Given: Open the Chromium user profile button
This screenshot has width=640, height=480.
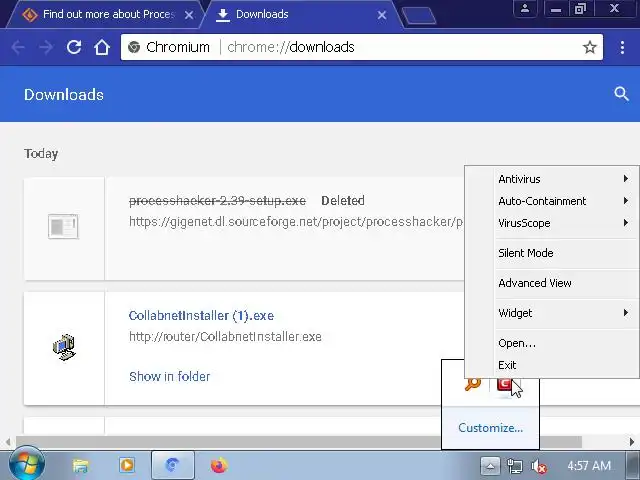Looking at the screenshot, I should pyautogui.click(x=525, y=9).
